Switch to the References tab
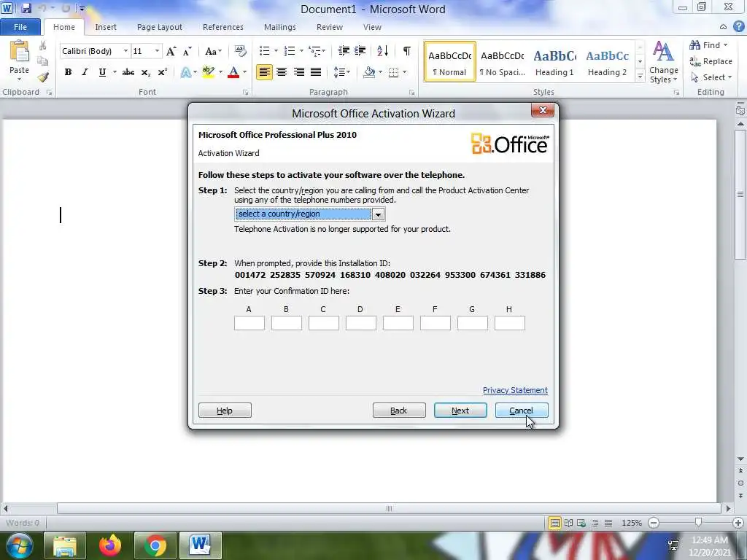The width and height of the screenshot is (747, 560). pyautogui.click(x=223, y=27)
